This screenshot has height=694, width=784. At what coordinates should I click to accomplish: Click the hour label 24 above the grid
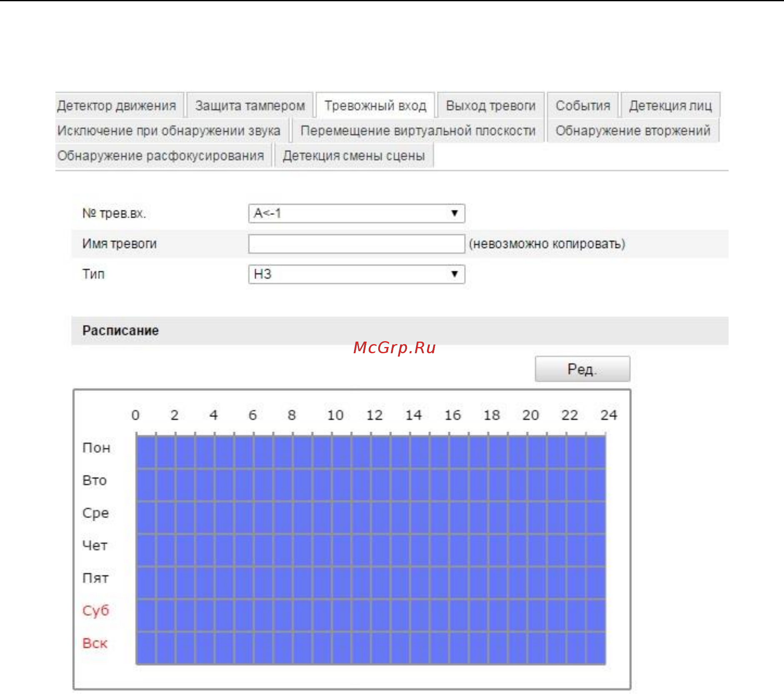point(609,415)
